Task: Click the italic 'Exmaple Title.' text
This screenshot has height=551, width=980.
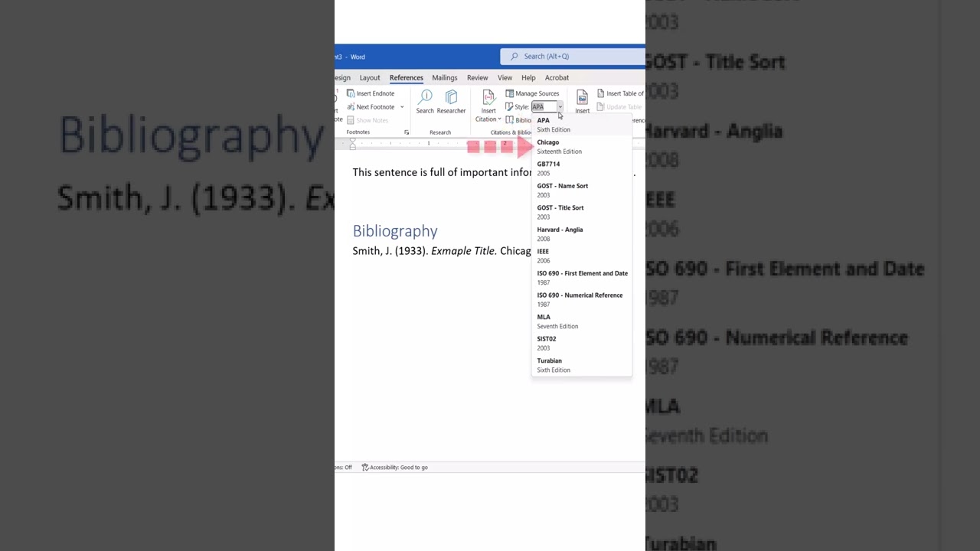Action: [x=464, y=251]
